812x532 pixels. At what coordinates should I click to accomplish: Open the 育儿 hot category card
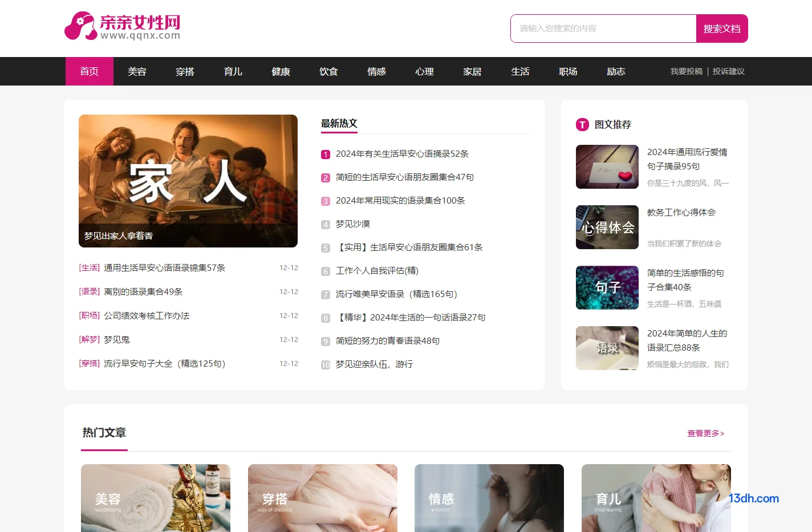pyautogui.click(x=656, y=498)
